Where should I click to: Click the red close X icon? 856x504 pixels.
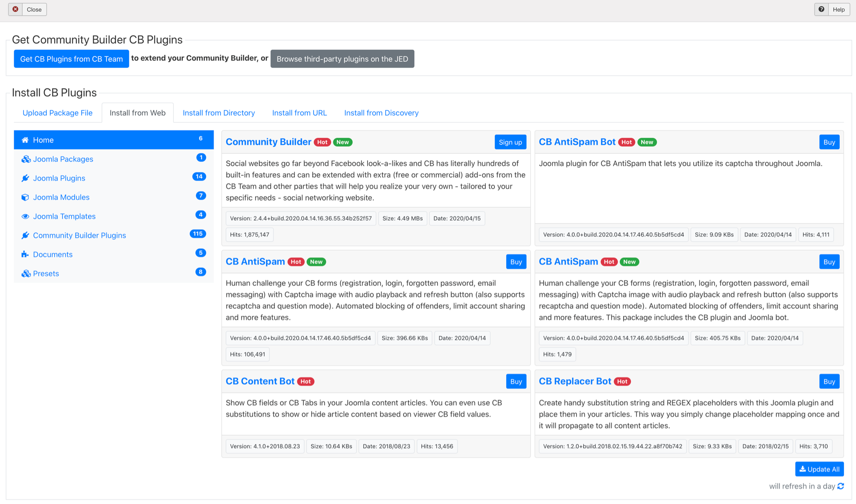(15, 9)
